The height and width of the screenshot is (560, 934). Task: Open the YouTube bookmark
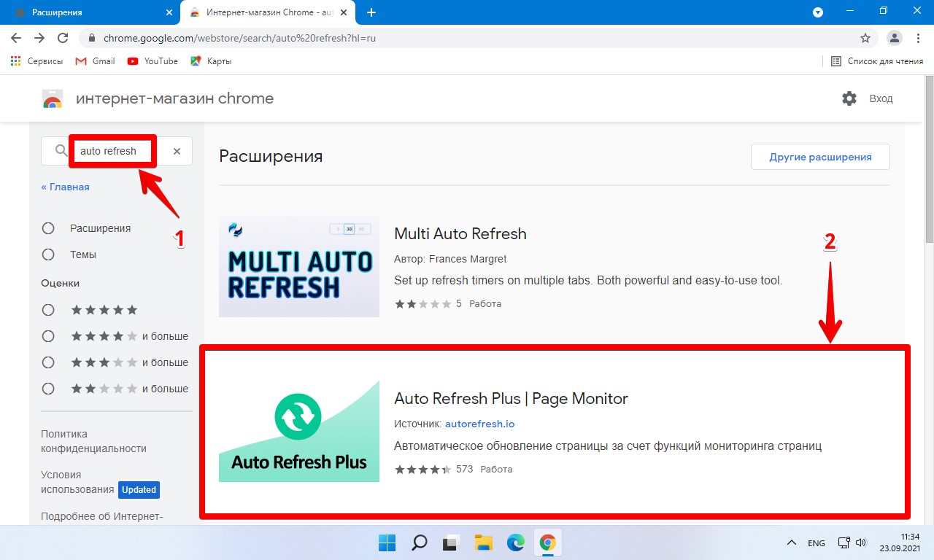[x=153, y=61]
